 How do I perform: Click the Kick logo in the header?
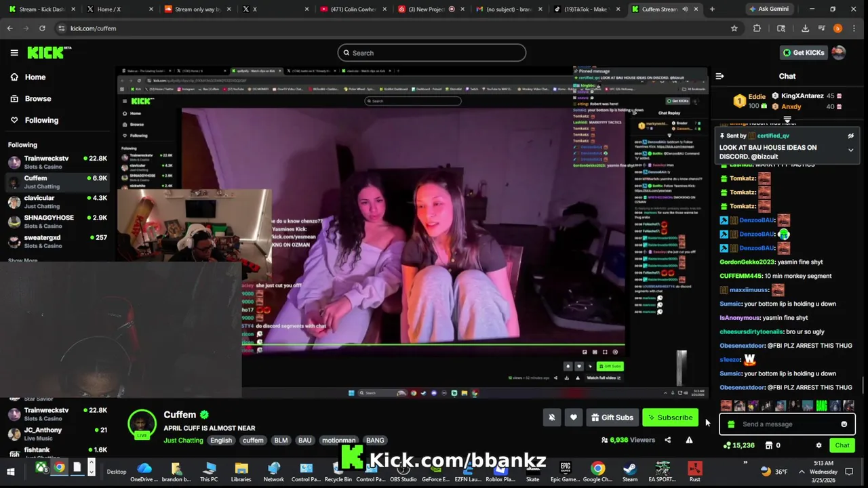[x=49, y=53]
